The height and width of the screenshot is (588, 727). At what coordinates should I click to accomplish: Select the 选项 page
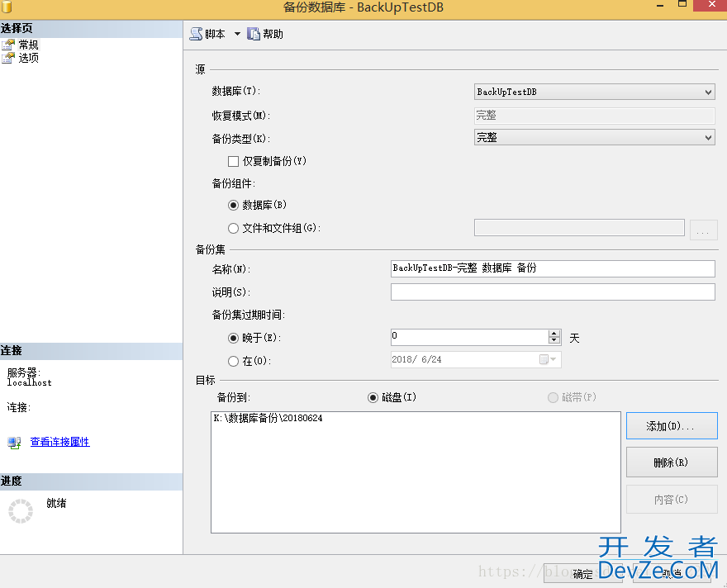28,58
